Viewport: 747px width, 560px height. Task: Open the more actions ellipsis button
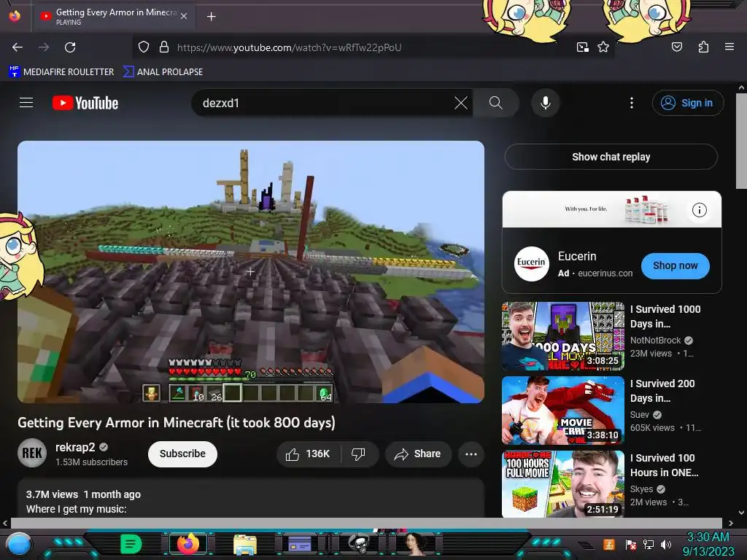click(471, 454)
